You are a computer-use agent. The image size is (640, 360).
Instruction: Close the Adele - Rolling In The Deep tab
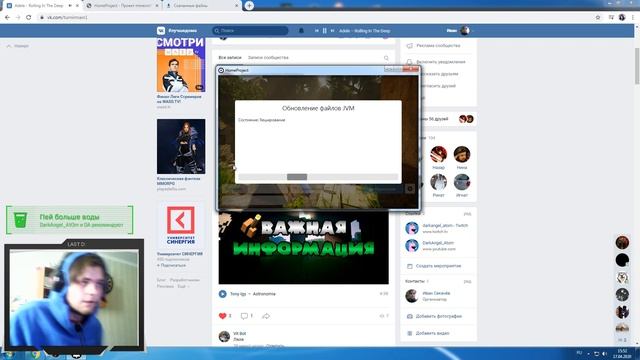[x=77, y=6]
